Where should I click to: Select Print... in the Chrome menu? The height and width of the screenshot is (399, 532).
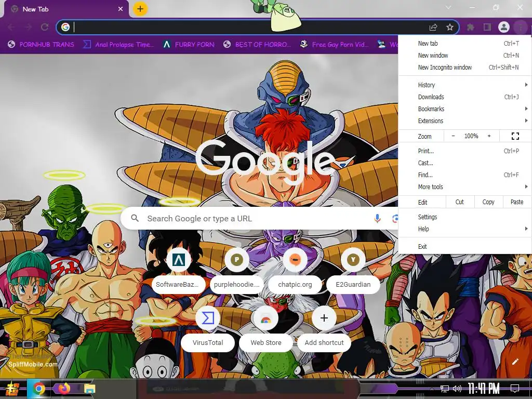[x=465, y=151]
